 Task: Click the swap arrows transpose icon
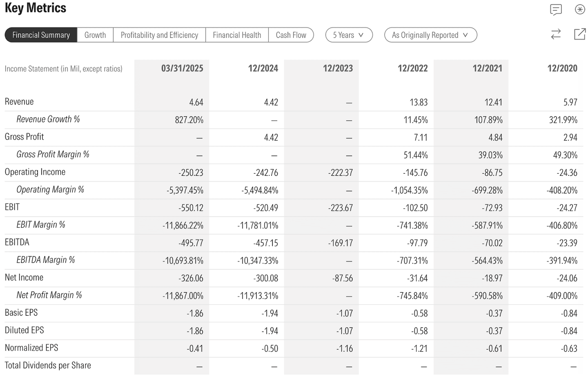click(556, 34)
